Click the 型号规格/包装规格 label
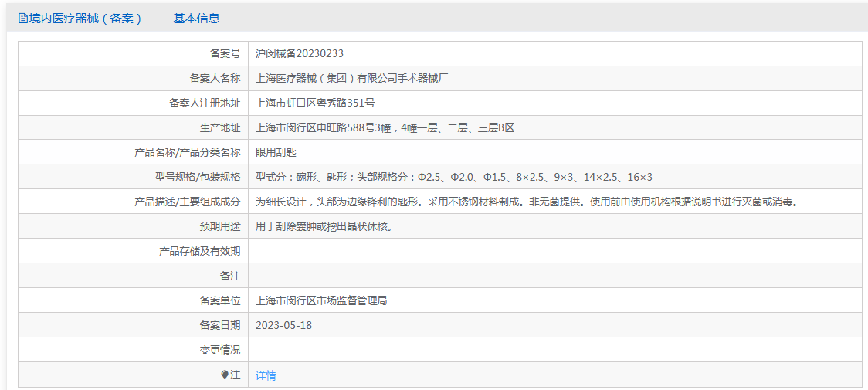 pos(198,178)
